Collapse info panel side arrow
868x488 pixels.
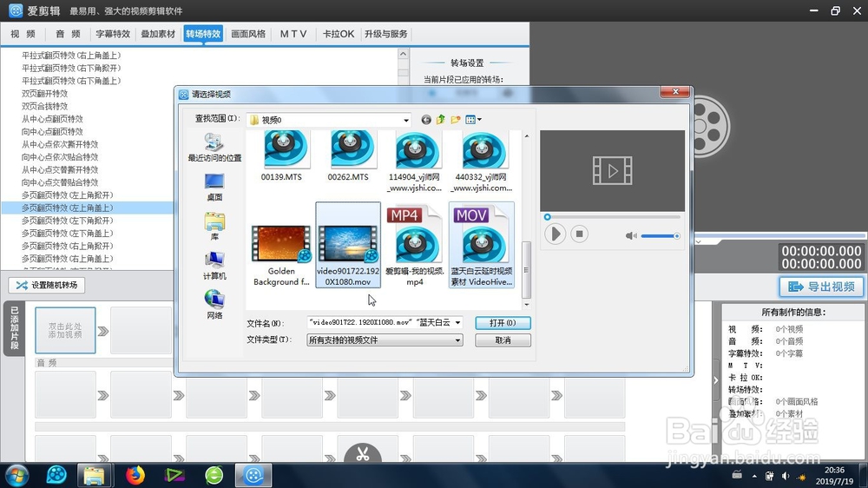click(716, 380)
